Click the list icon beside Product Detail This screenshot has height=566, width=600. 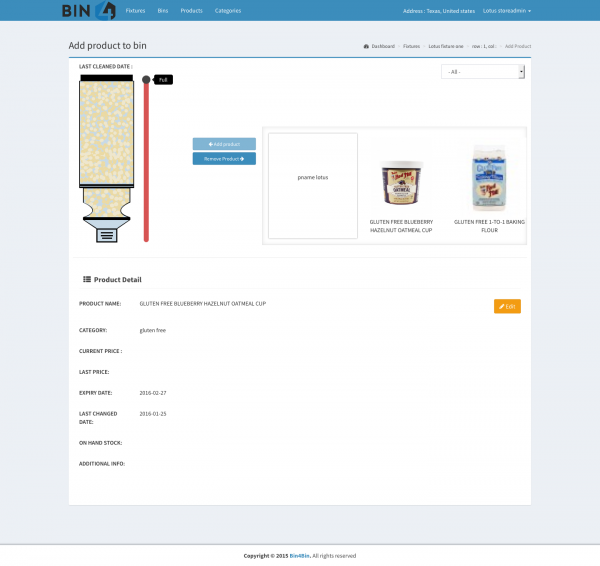pos(87,280)
